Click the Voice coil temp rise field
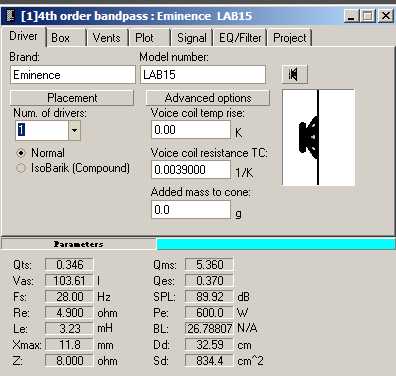This screenshot has width=396, height=376. (x=191, y=130)
